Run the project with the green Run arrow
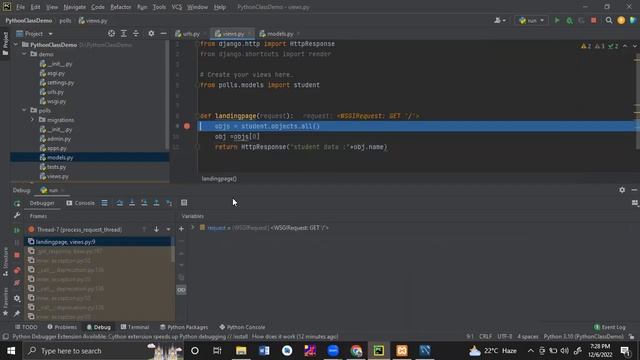Viewport: 640px width, 360px height. point(557,20)
